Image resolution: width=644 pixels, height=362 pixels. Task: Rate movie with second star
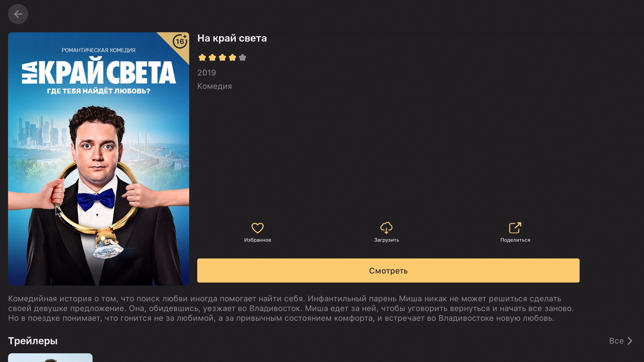(212, 58)
